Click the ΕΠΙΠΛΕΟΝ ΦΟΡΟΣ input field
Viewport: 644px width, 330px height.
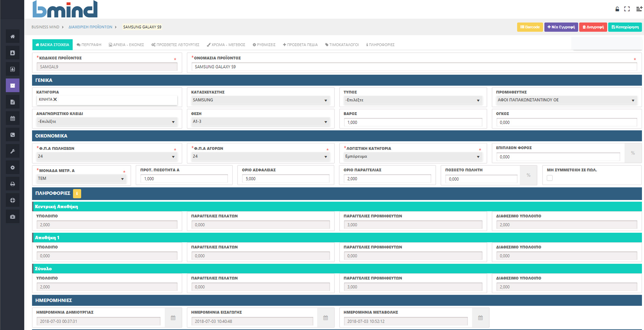(558, 157)
